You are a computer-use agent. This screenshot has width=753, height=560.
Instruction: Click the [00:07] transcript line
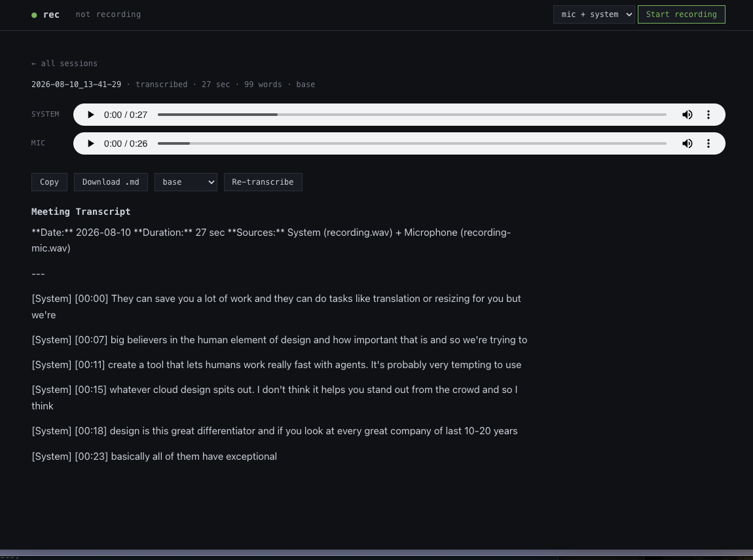click(280, 340)
